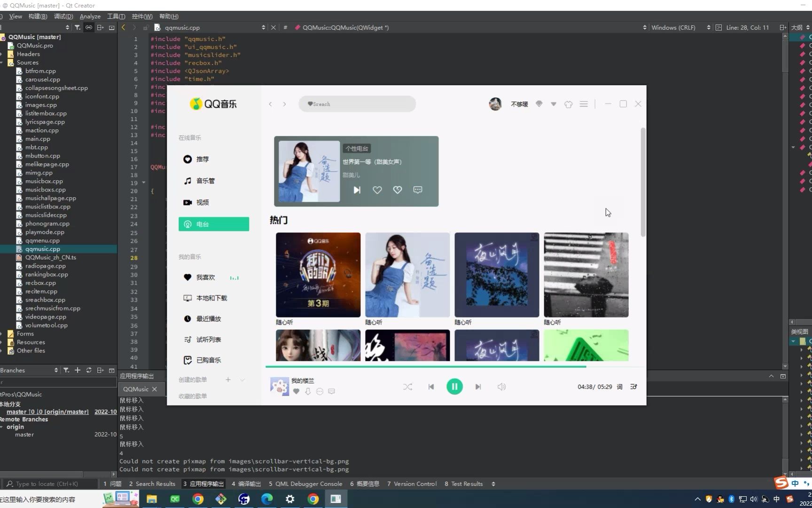The width and height of the screenshot is (812, 508).
Task: Switch to 7 Version Control pane
Action: pyautogui.click(x=412, y=484)
